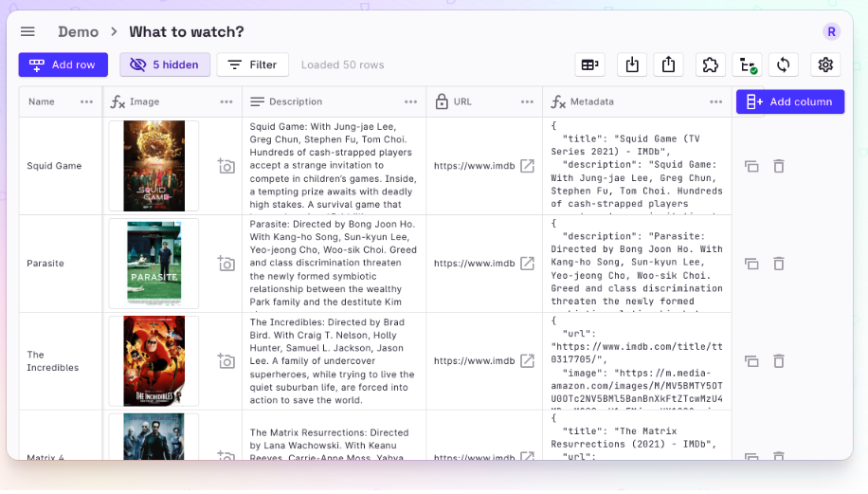This screenshot has height=494, width=868.
Task: Refresh the table with sync icon
Action: click(x=784, y=64)
